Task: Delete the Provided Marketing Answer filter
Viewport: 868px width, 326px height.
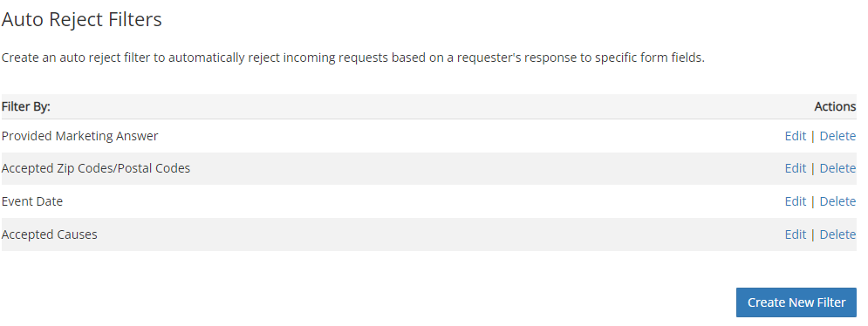Action: (x=837, y=136)
